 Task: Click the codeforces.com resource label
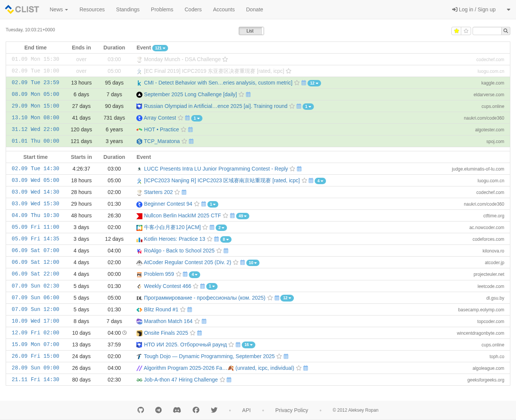pos(488,239)
